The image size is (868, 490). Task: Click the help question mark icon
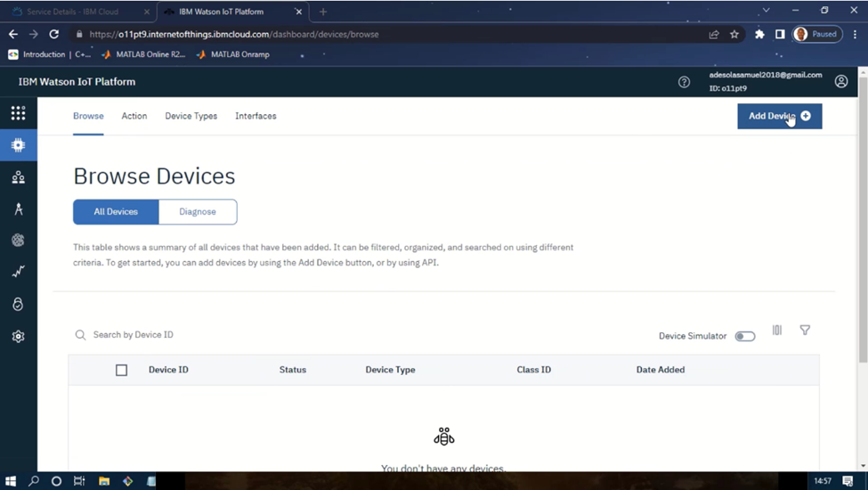point(685,82)
